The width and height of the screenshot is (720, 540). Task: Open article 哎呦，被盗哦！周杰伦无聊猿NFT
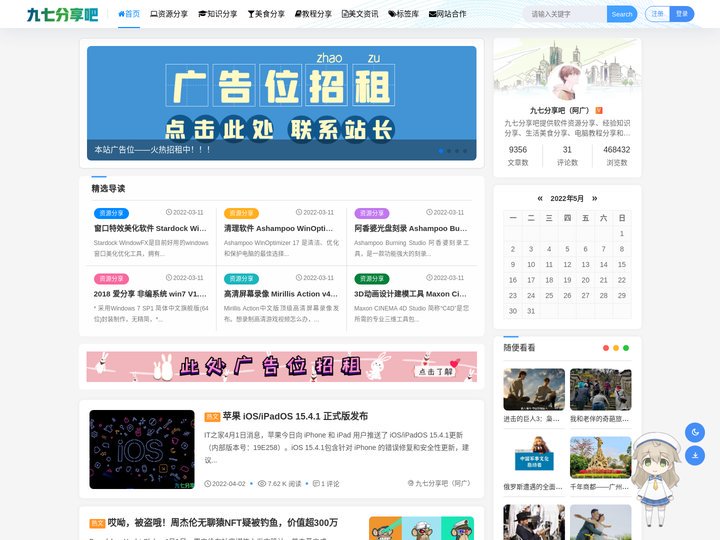[223, 523]
